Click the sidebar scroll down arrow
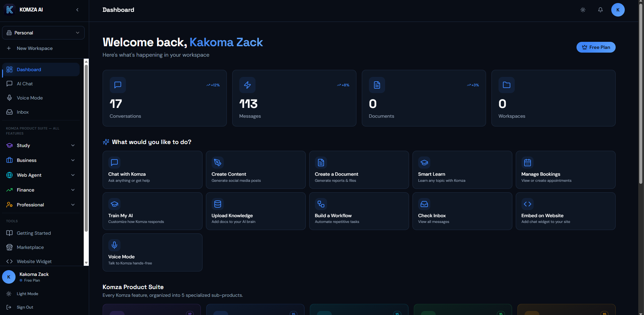The width and height of the screenshot is (644, 315). click(x=86, y=263)
